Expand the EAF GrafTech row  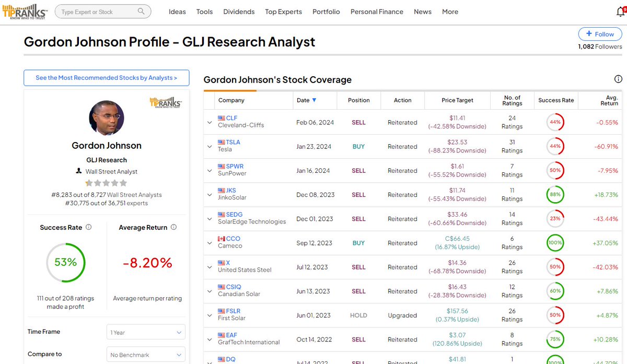210,339
